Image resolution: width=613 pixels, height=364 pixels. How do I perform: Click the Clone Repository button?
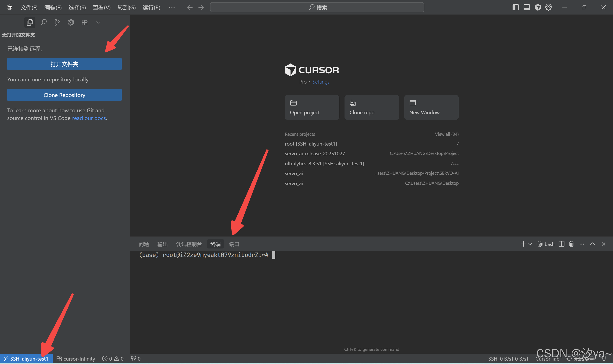coord(64,95)
